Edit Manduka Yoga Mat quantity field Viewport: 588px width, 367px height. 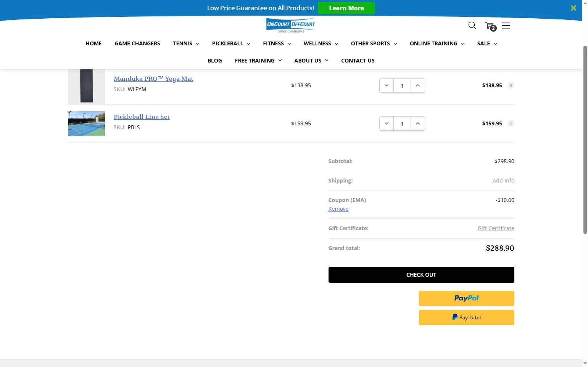(x=402, y=85)
